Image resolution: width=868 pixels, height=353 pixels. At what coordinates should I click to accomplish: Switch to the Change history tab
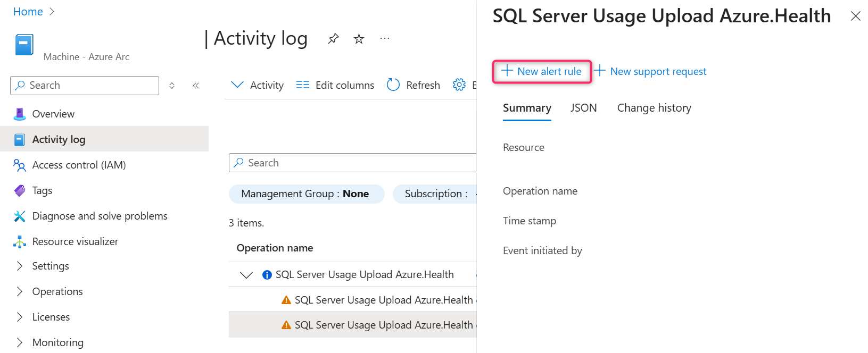coord(654,108)
